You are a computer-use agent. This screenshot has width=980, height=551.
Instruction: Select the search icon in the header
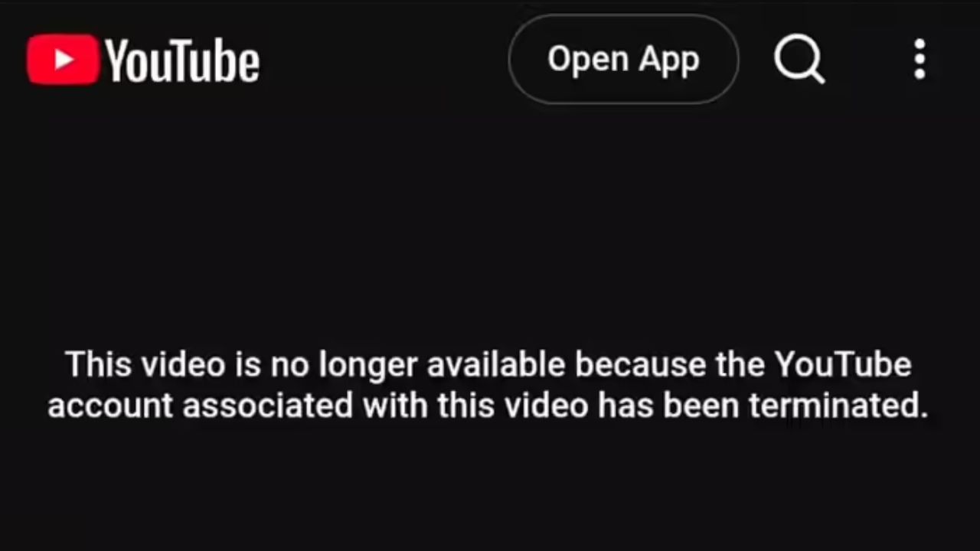[x=799, y=60]
